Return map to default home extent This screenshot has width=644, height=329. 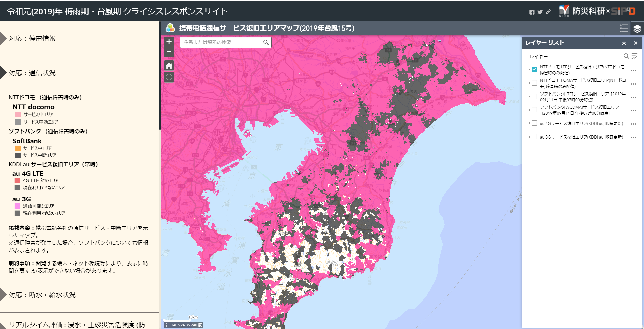pos(169,65)
